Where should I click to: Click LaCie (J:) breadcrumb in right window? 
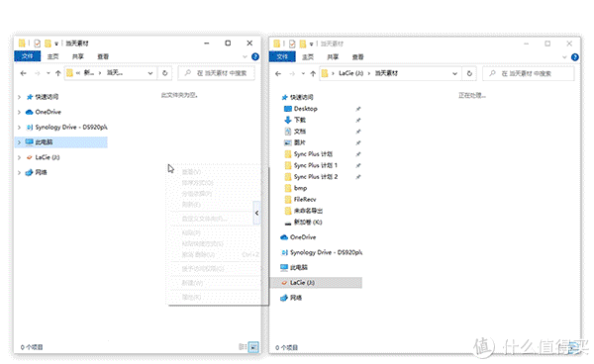click(x=350, y=73)
